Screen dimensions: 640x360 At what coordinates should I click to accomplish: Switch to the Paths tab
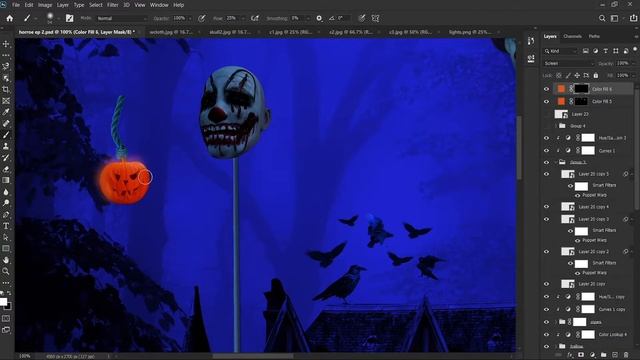pos(594,36)
